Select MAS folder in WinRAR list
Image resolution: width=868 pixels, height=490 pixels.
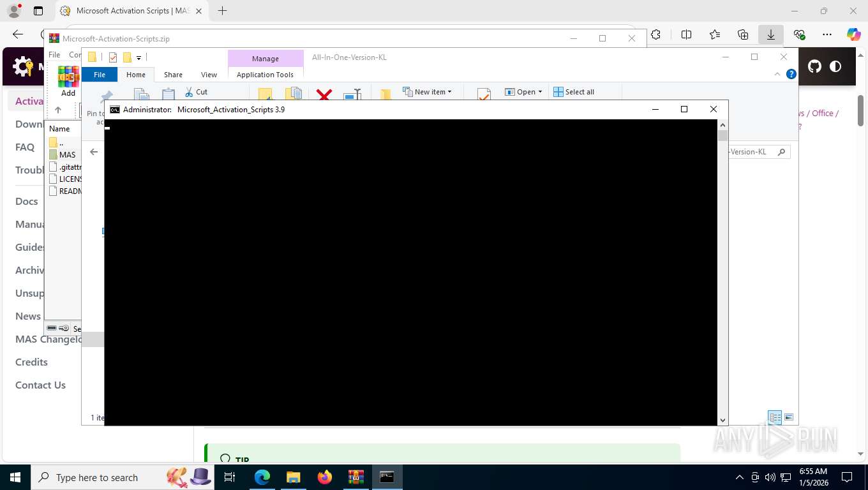tap(63, 154)
